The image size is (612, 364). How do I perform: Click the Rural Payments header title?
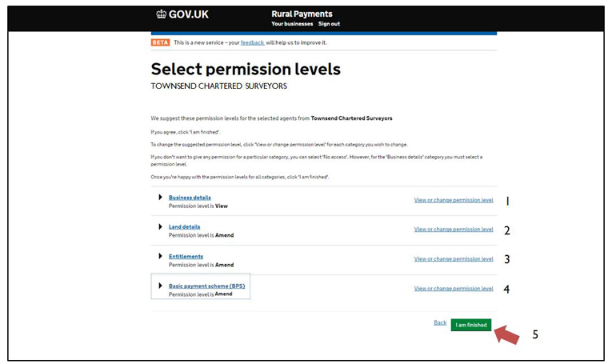pyautogui.click(x=302, y=14)
